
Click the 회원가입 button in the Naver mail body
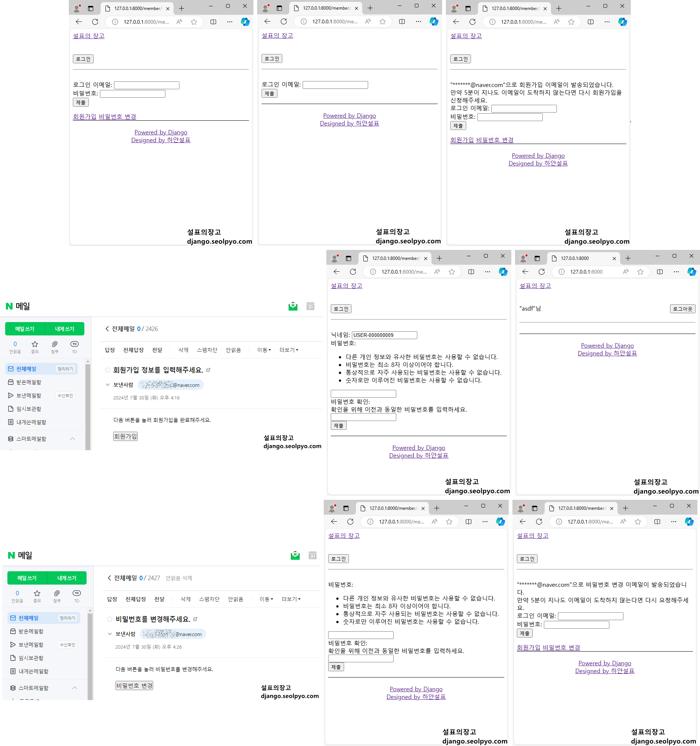coord(125,436)
